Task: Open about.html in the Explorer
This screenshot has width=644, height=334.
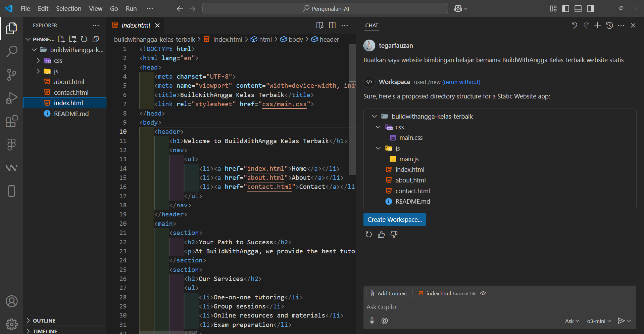Action: coord(69,82)
